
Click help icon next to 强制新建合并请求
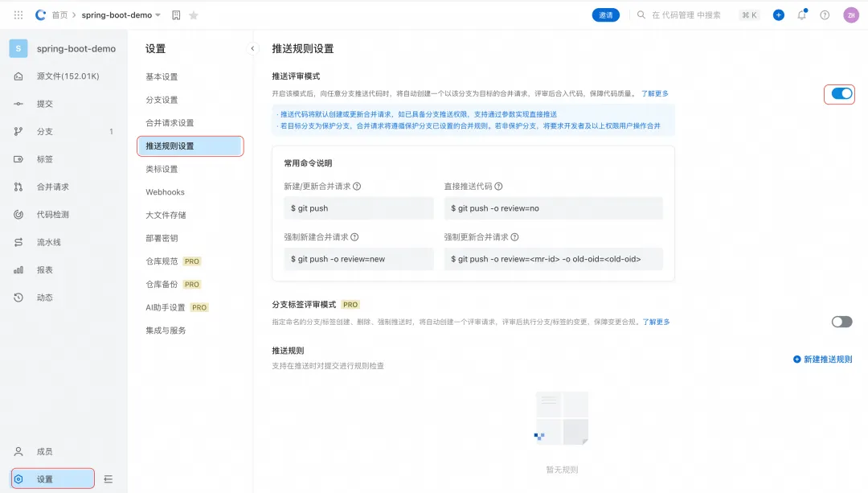[x=355, y=237]
